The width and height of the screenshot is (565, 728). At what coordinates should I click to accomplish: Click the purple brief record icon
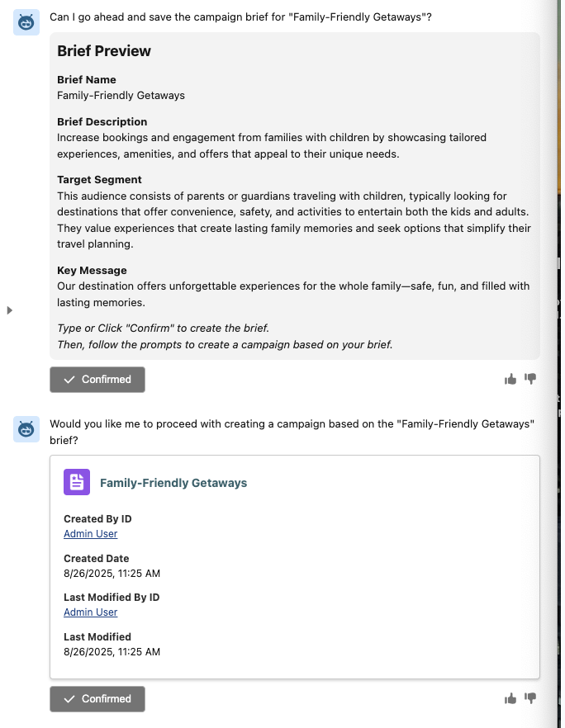(77, 482)
